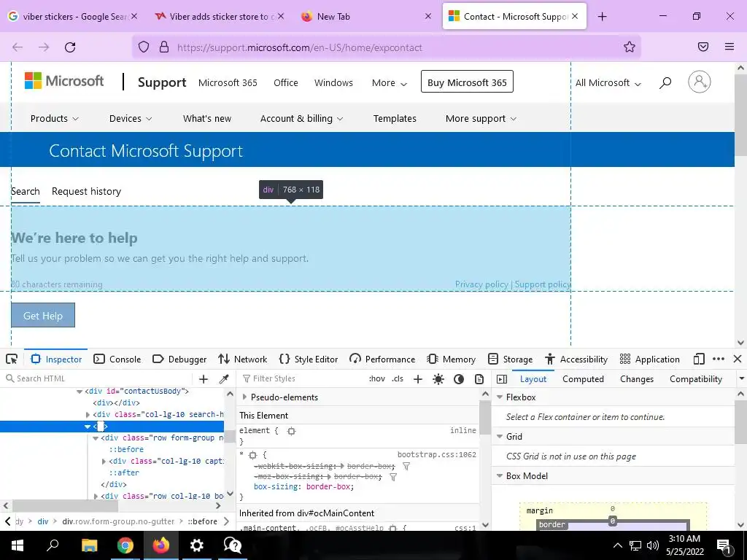
Task: Collapse the contactUsBody div node
Action: 80,392
